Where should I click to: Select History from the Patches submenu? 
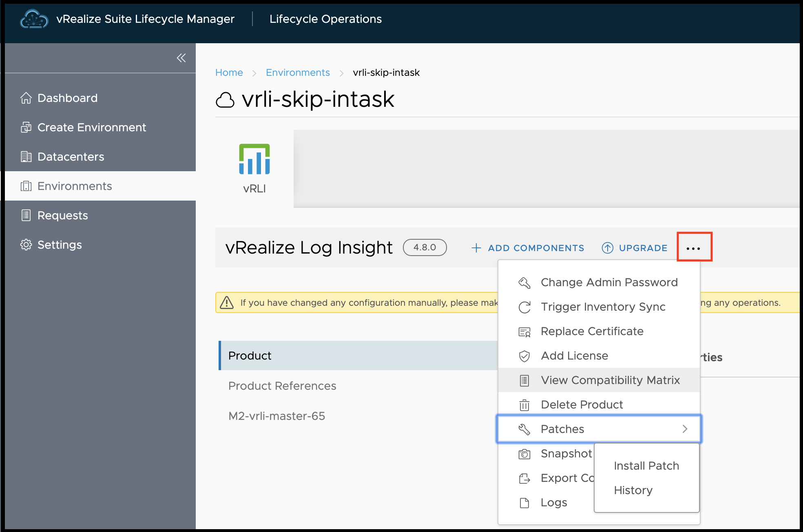click(x=633, y=490)
